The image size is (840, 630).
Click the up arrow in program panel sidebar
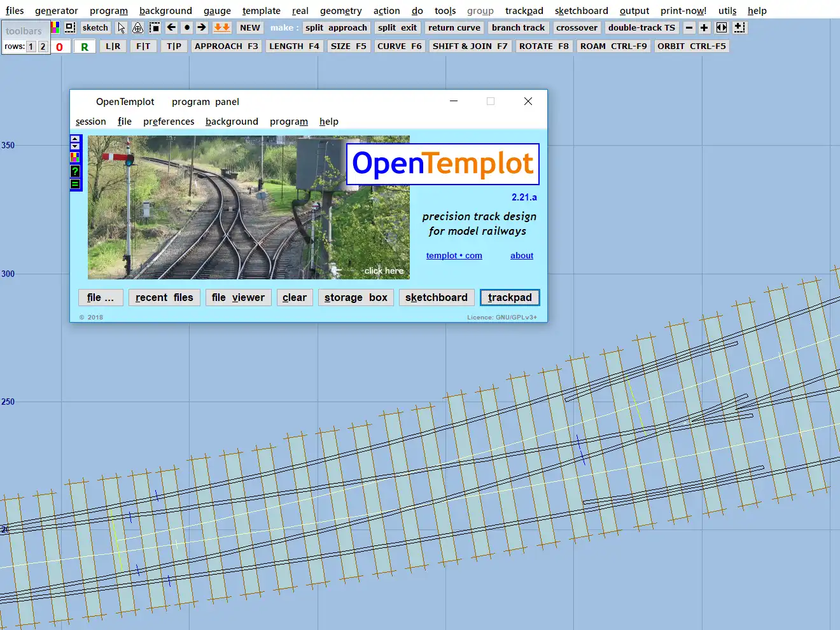(x=75, y=139)
